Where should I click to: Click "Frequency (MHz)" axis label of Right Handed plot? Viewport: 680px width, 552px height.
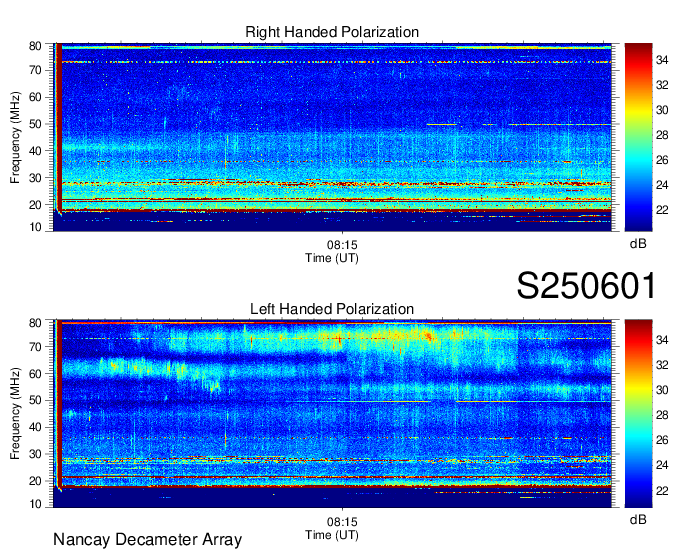pyautogui.click(x=15, y=137)
